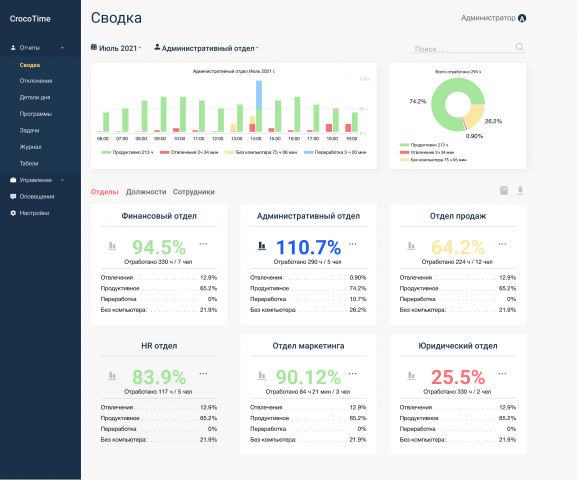Open chart icon in Юридический отдел card
The height and width of the screenshot is (480, 577).
click(x=411, y=375)
